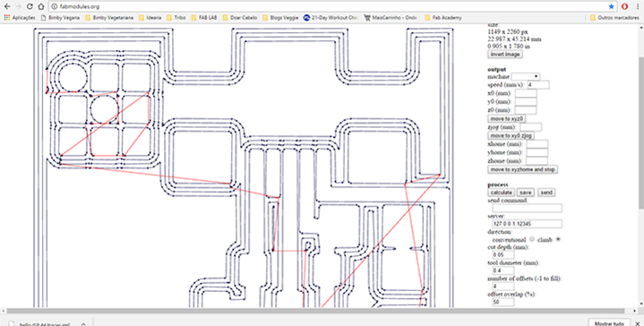Click the toolpath preview canvas
Viewport: 644px width, 326px height.
pyautogui.click(x=243, y=167)
